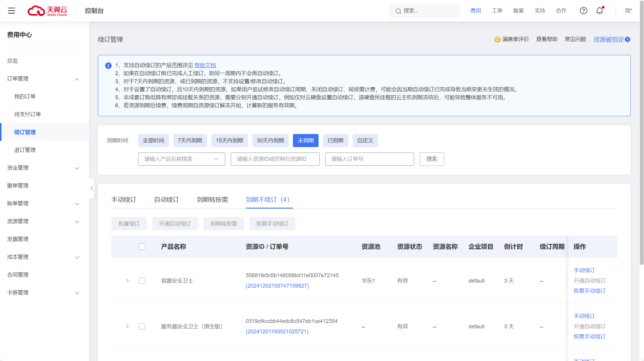Select the 未到期 filter
644x361 pixels.
click(x=306, y=141)
